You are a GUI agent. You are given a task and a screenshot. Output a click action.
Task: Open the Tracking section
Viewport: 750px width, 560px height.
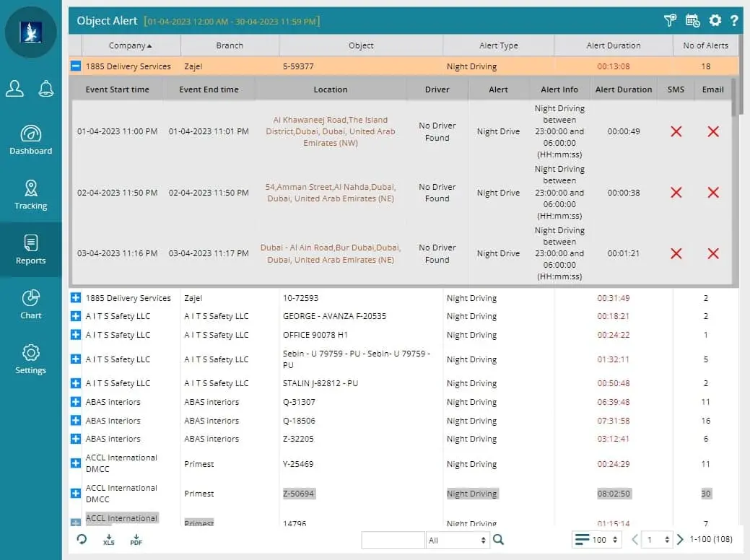(30, 196)
